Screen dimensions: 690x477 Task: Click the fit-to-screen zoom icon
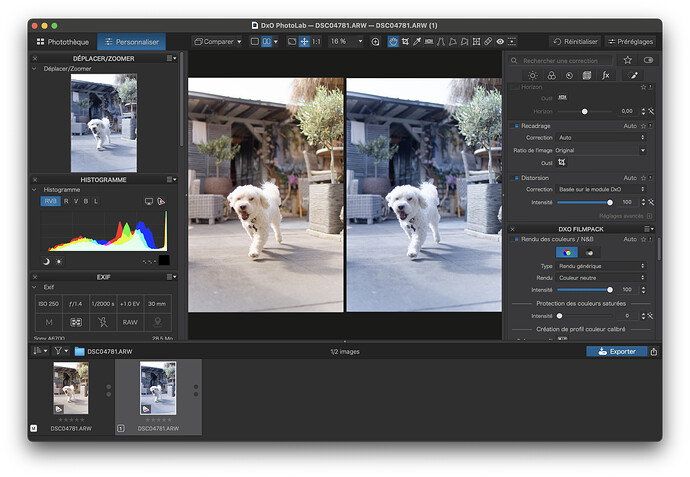point(292,41)
